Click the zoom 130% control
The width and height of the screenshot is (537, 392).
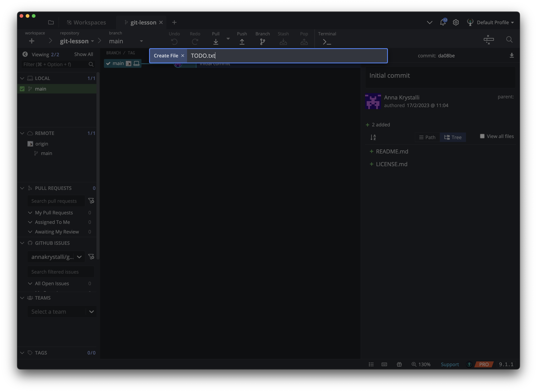(x=421, y=364)
